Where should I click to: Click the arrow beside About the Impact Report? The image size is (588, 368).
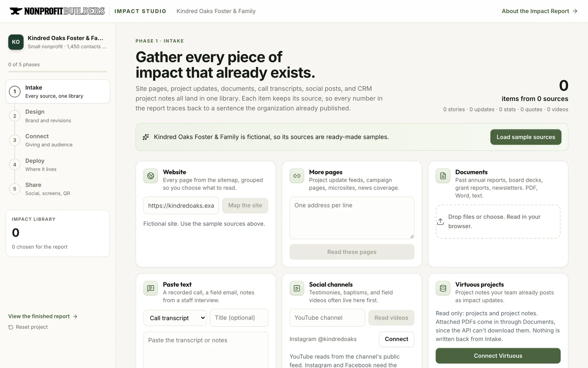(575, 11)
